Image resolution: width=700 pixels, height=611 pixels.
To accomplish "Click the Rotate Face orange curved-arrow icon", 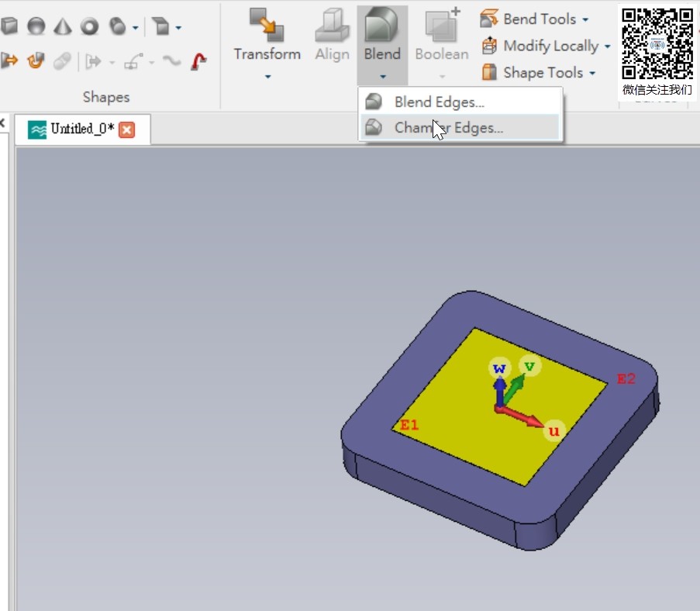I will (36, 60).
